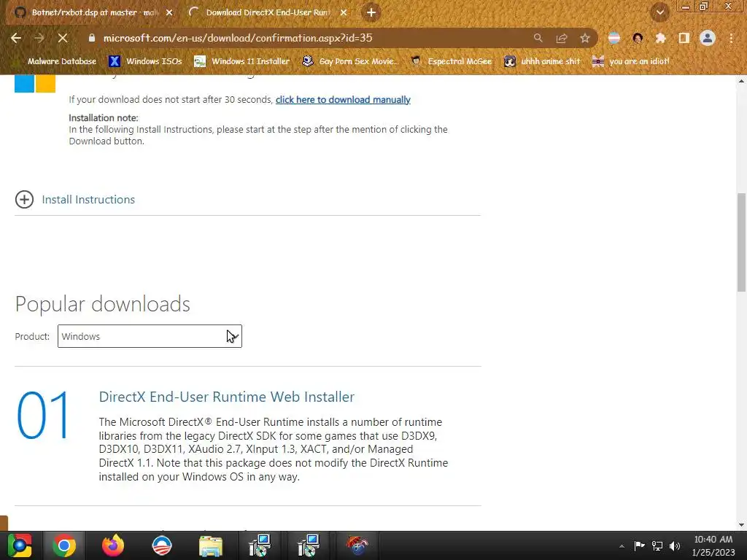Open the you are an idiot bookmark

pos(630,61)
